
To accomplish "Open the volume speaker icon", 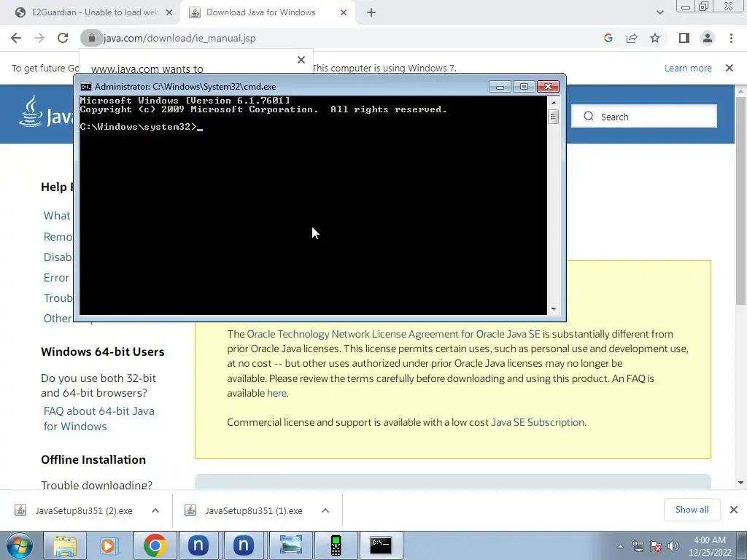I will tap(673, 546).
